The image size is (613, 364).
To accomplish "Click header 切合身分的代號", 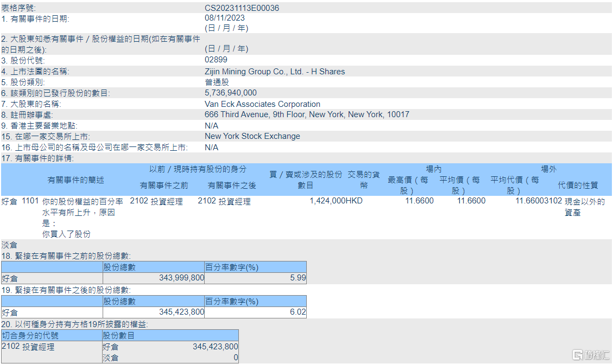I will (30, 335).
